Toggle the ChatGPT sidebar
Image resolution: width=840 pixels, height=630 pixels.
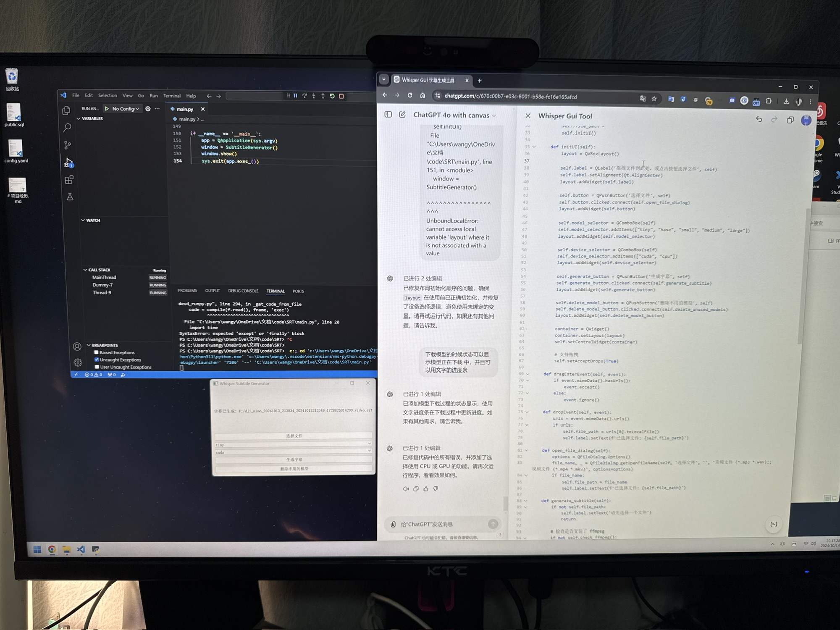388,114
